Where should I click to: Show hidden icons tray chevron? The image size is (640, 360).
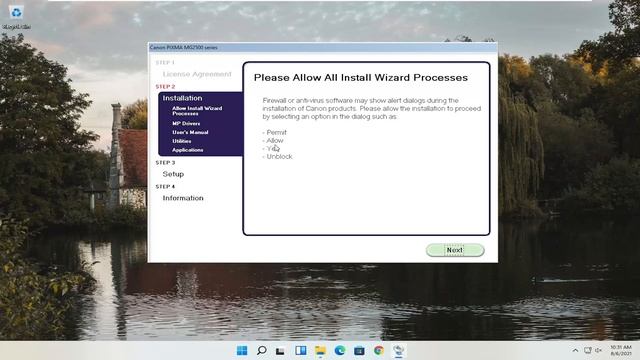coord(575,351)
